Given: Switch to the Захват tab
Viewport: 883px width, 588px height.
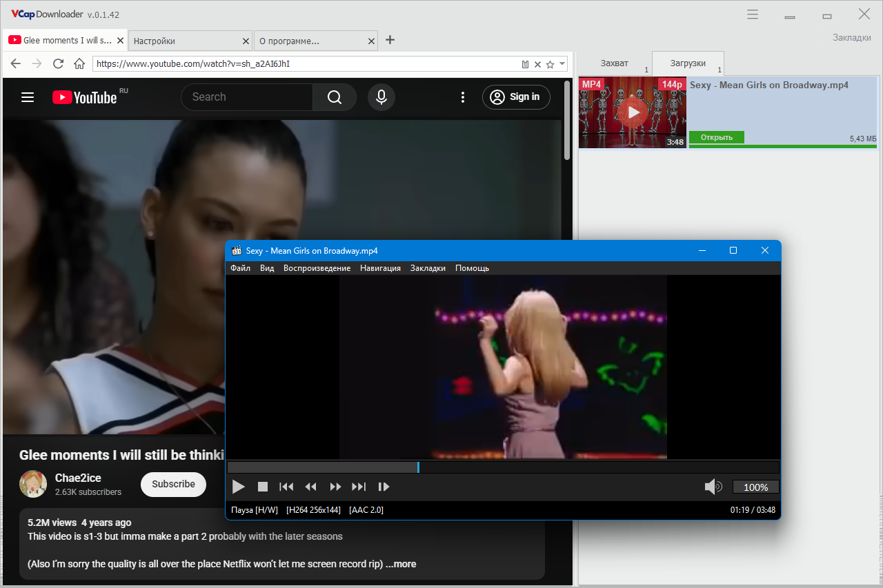Looking at the screenshot, I should click(614, 63).
